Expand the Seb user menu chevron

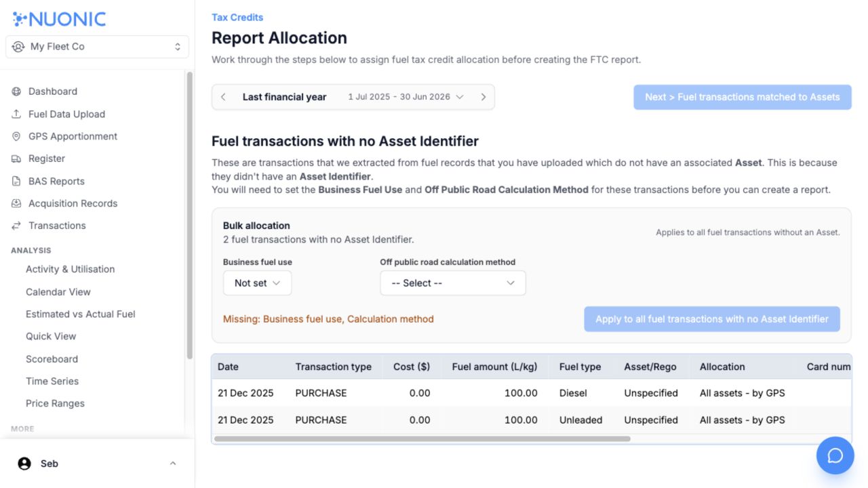click(x=173, y=464)
